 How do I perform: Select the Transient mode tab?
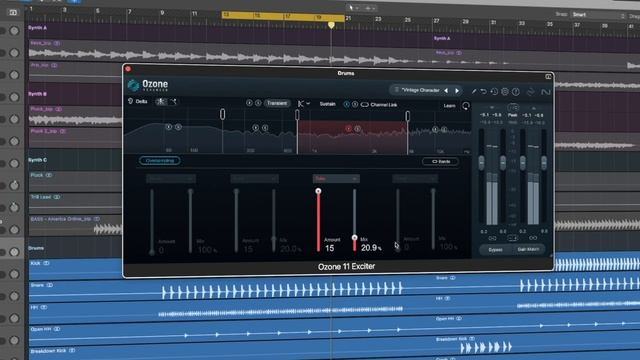[x=277, y=103]
